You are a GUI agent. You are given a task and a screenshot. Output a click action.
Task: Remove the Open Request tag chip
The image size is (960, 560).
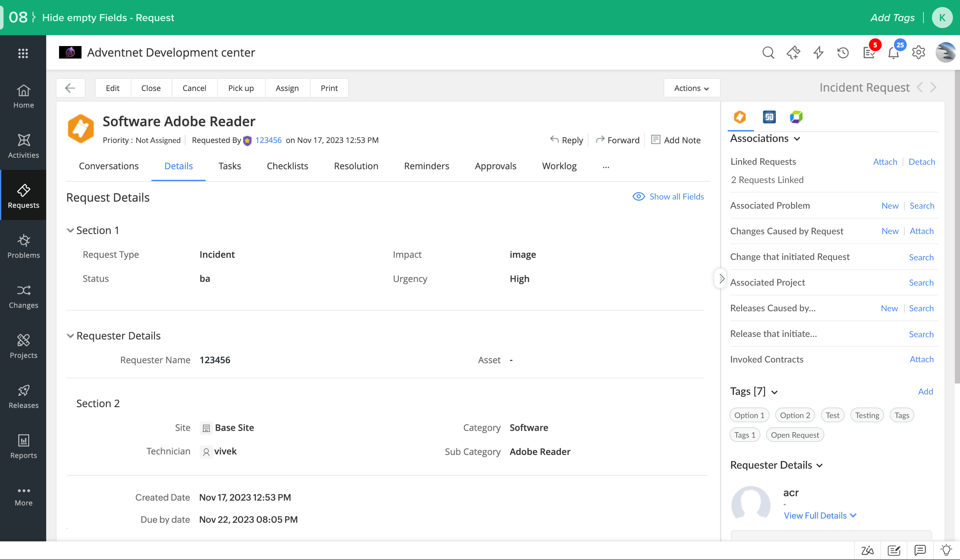[794, 435]
